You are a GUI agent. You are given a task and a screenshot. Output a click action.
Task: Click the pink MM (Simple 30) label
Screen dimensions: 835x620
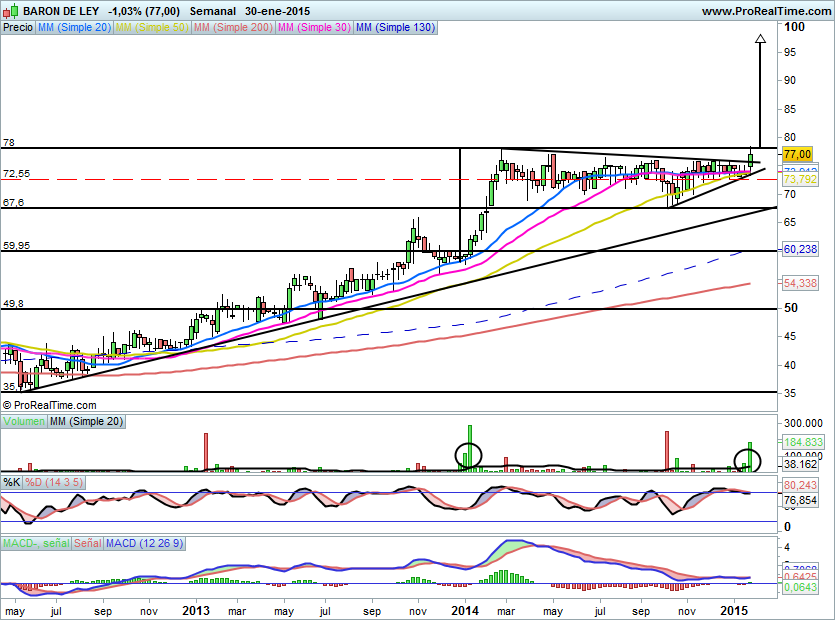(x=313, y=28)
